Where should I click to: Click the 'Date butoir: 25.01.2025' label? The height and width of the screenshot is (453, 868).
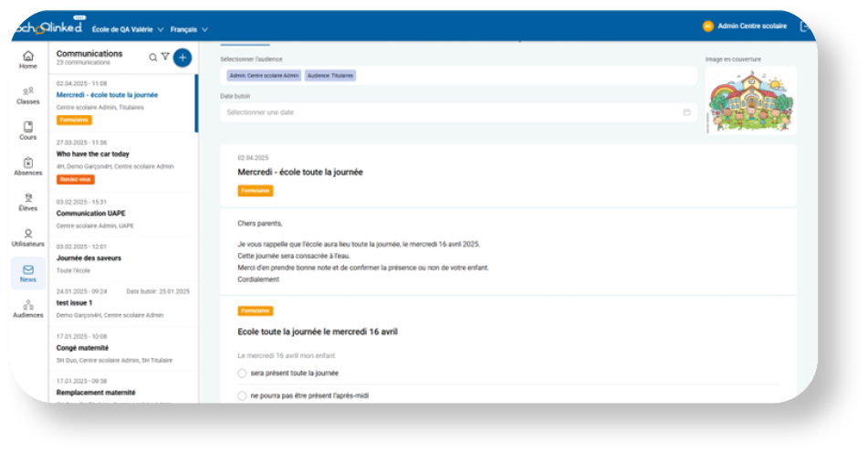(158, 291)
